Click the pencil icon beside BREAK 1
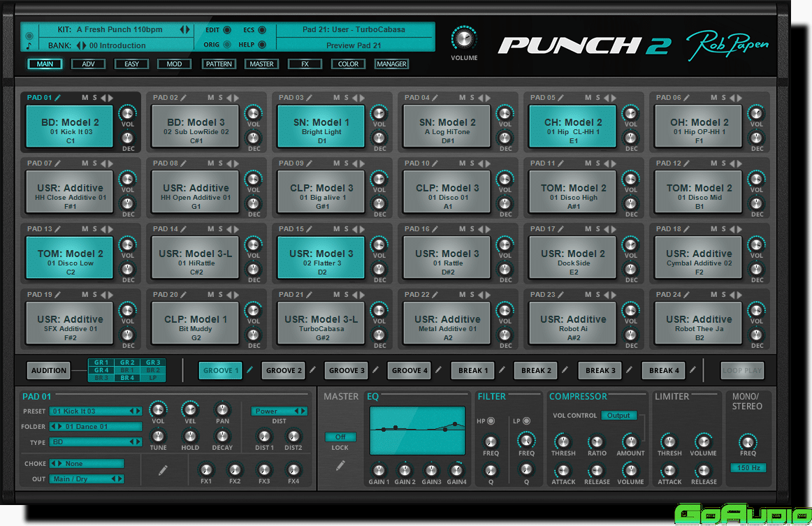Image resolution: width=812 pixels, height=526 pixels. (502, 370)
